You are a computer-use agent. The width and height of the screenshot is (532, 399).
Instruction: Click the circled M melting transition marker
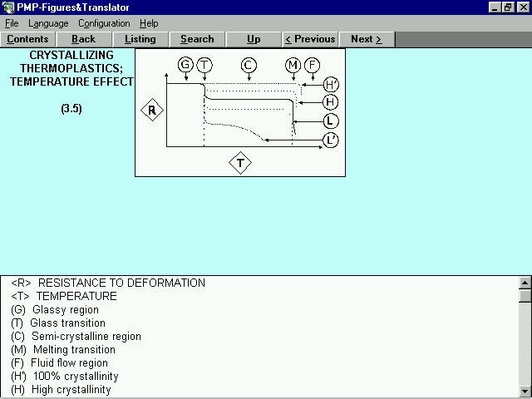tap(293, 65)
